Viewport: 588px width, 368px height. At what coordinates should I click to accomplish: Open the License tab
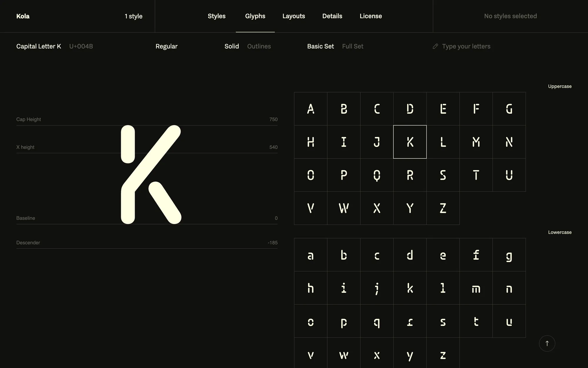[370, 16]
